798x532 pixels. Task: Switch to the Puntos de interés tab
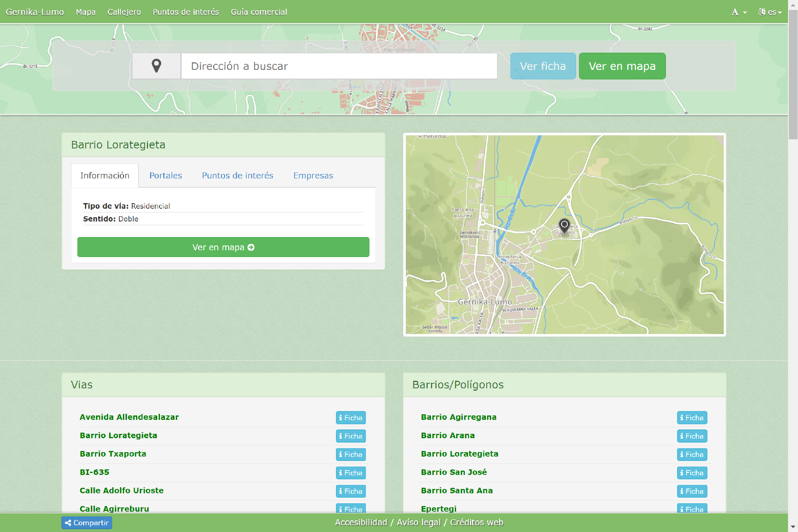coord(237,176)
